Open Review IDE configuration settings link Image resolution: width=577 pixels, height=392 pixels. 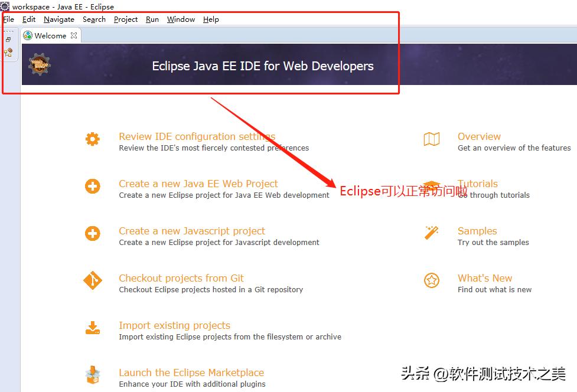pos(197,136)
